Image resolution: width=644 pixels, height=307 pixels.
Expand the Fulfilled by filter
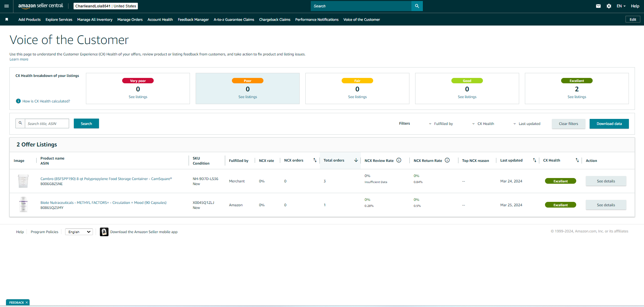[x=441, y=124]
